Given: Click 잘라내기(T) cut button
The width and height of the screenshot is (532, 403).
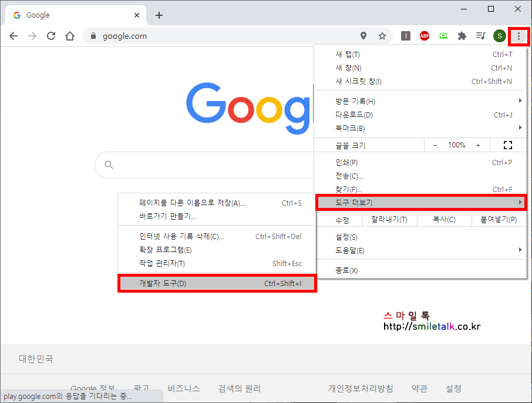Looking at the screenshot, I should point(389,220).
